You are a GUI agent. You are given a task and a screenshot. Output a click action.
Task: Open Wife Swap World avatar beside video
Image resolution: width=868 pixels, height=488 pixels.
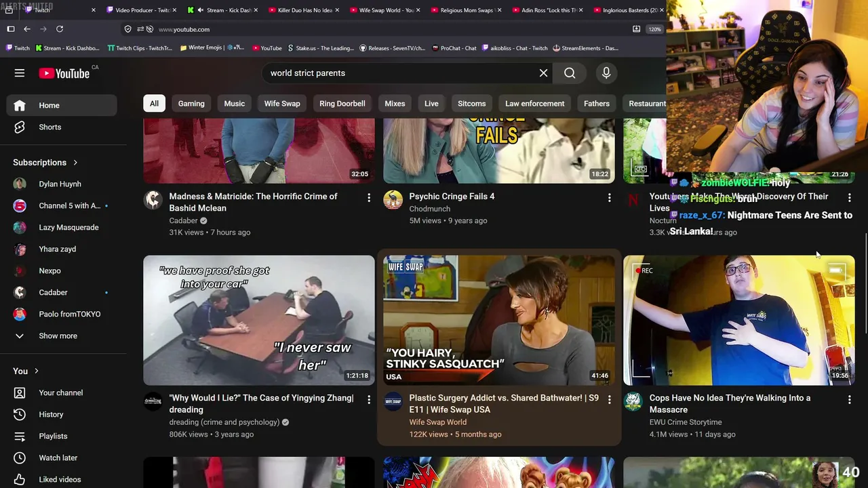[393, 401]
